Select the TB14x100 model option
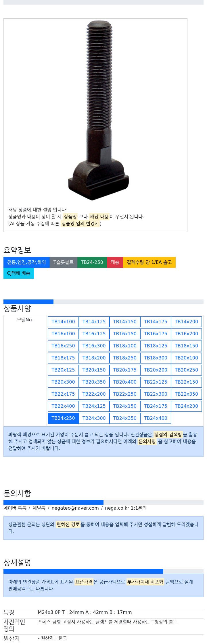Screen dimensions: 207x644 coord(63,322)
